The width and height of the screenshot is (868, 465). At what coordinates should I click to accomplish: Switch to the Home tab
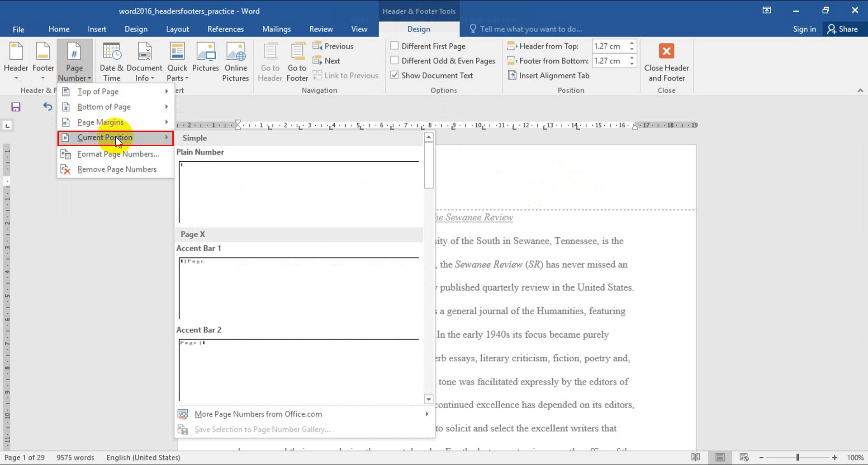click(x=59, y=29)
